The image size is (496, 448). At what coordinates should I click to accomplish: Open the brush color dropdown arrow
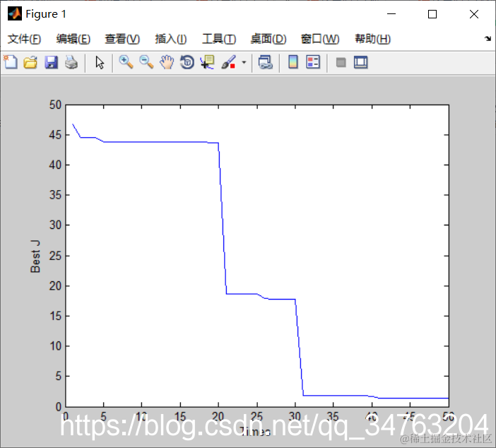pos(244,62)
